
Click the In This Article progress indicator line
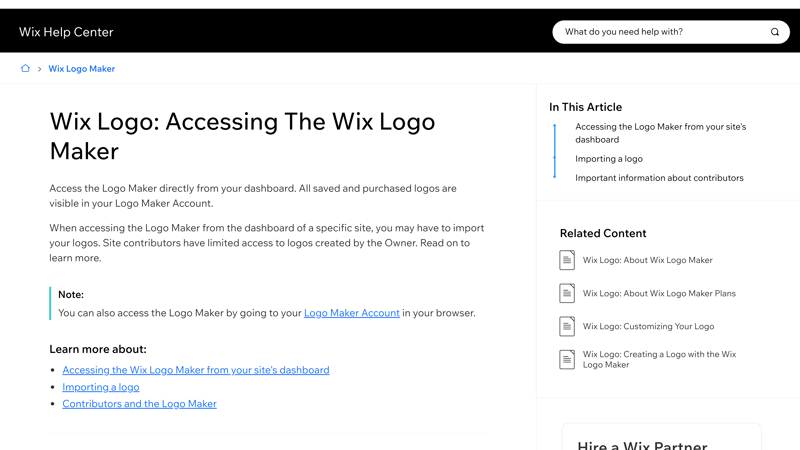555,151
